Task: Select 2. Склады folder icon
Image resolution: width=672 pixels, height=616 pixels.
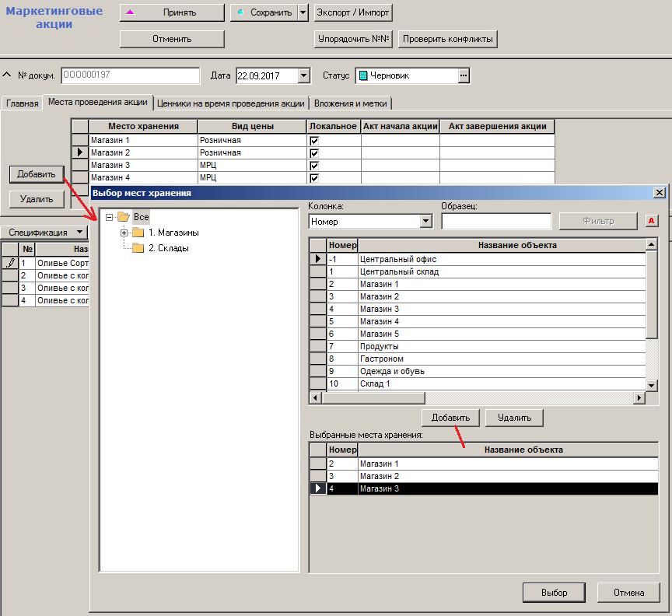Action: (138, 248)
